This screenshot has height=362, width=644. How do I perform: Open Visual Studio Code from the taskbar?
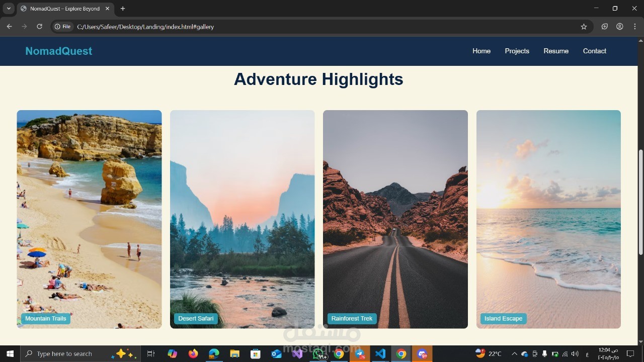click(x=380, y=353)
